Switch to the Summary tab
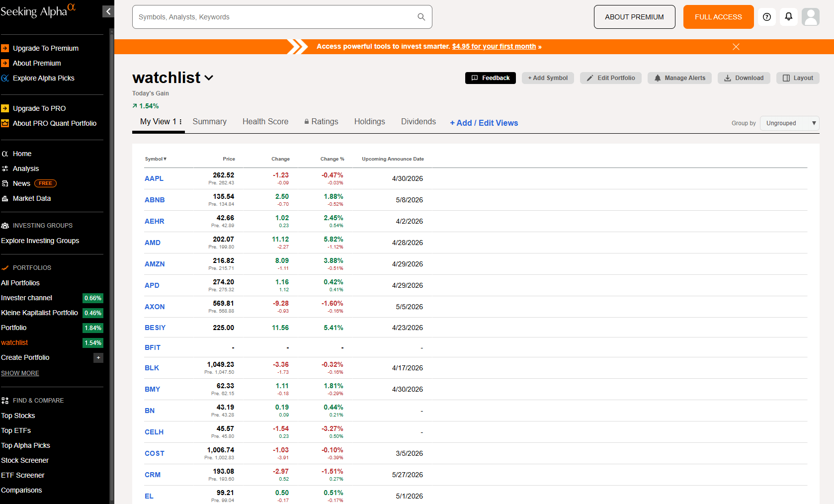The width and height of the screenshot is (834, 504). pyautogui.click(x=210, y=122)
